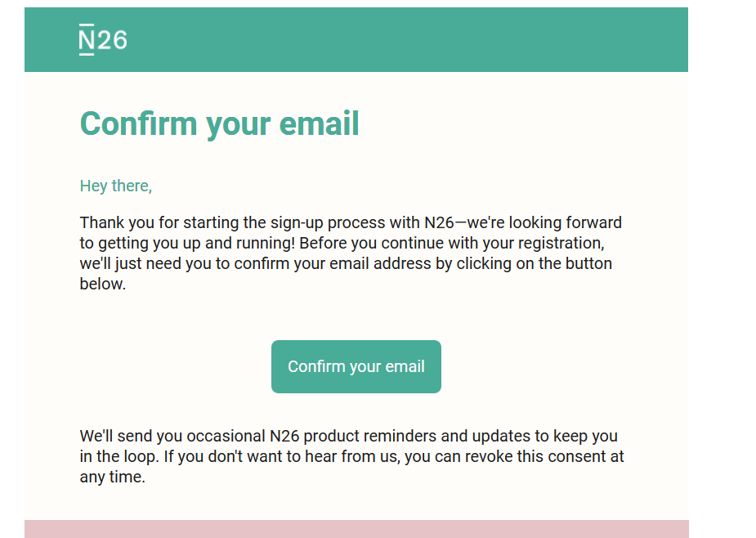Image resolution: width=756 pixels, height=538 pixels.
Task: Click the pink footer band at bottom
Action: pyautogui.click(x=356, y=529)
